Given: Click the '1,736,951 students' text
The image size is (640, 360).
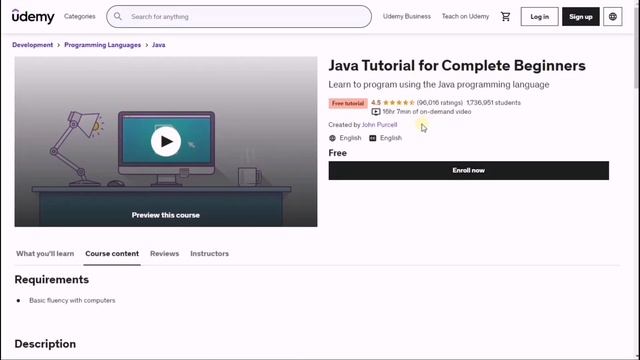Looking at the screenshot, I should coord(493,103).
